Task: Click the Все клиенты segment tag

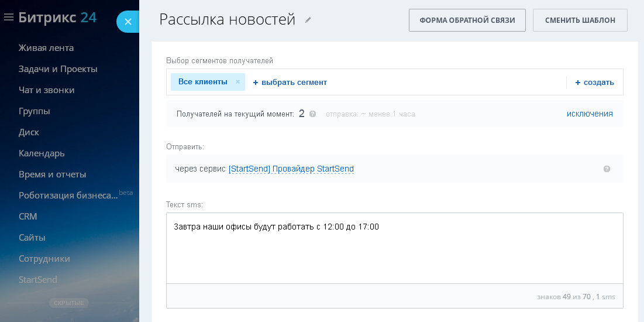Action: (x=202, y=82)
